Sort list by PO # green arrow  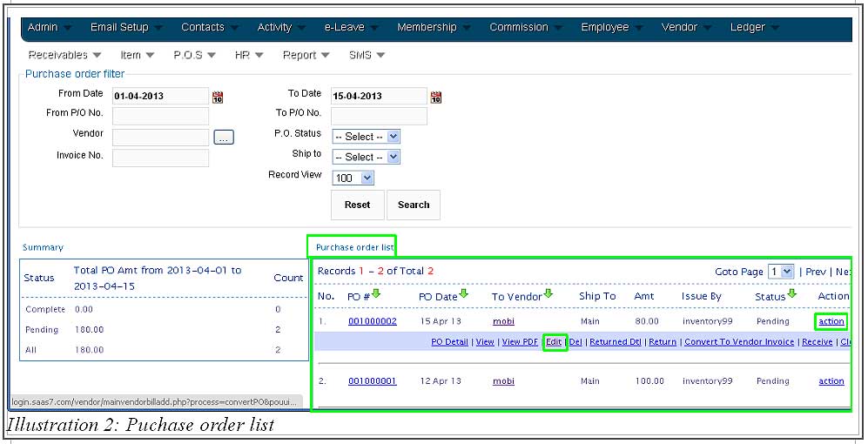(x=376, y=294)
